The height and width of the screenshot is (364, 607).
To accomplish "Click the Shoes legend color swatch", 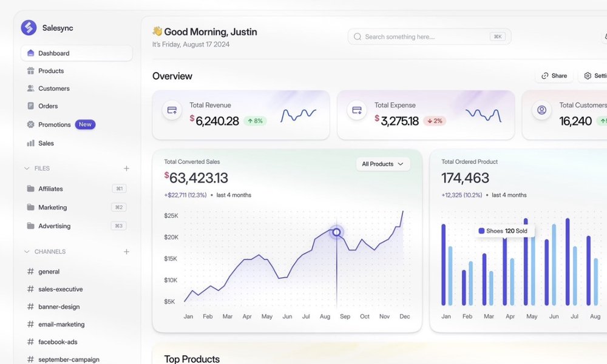I will [481, 231].
